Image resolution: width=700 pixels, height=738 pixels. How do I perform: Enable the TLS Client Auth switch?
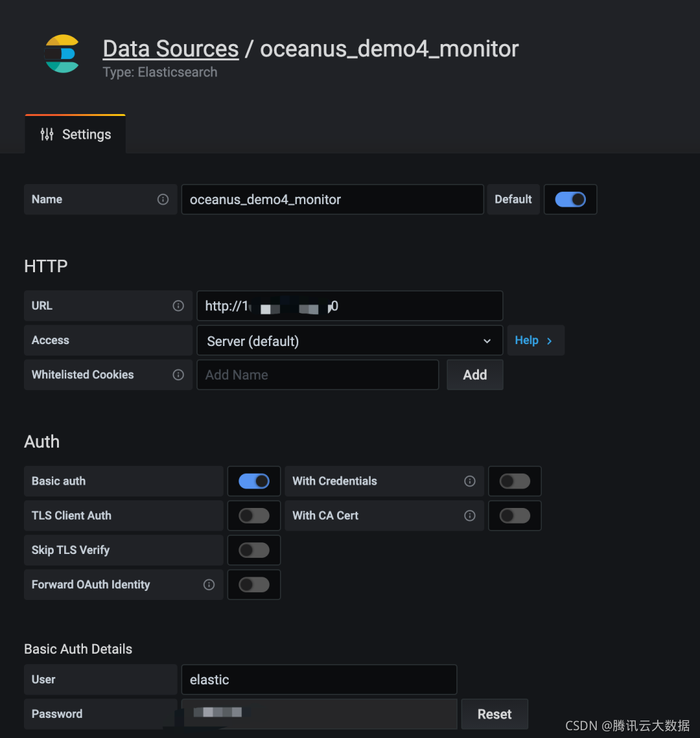(253, 516)
